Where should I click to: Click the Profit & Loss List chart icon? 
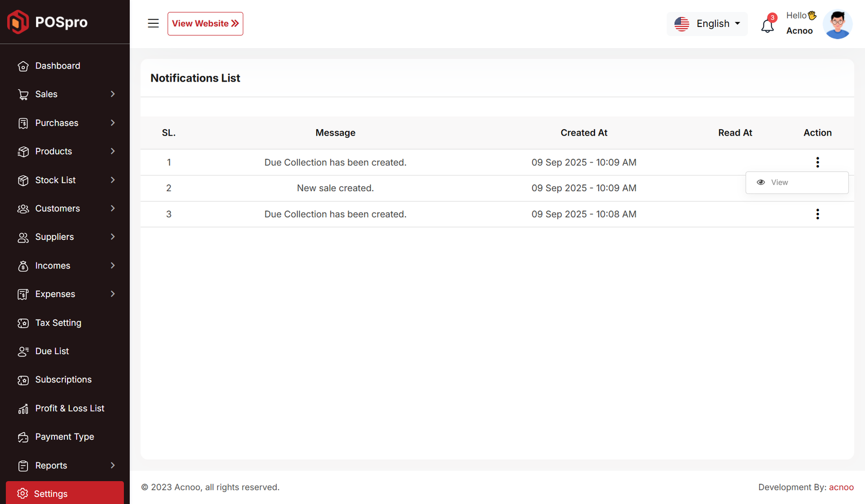[23, 409]
